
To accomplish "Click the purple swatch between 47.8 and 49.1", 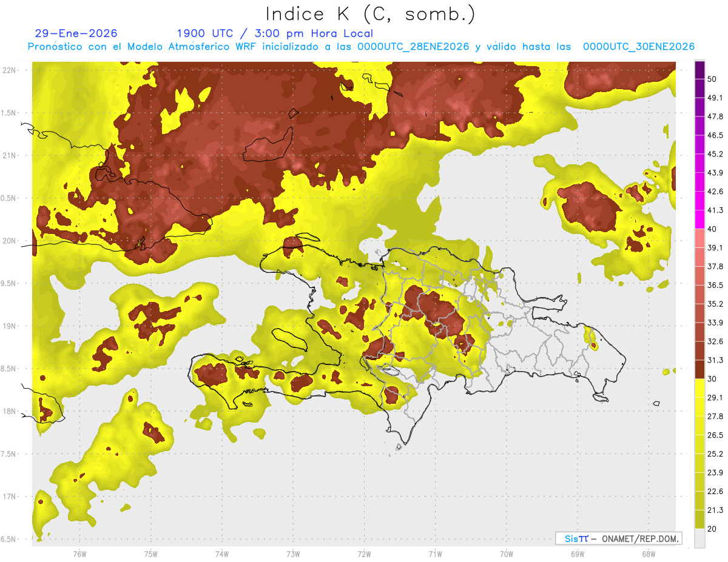I will [699, 107].
